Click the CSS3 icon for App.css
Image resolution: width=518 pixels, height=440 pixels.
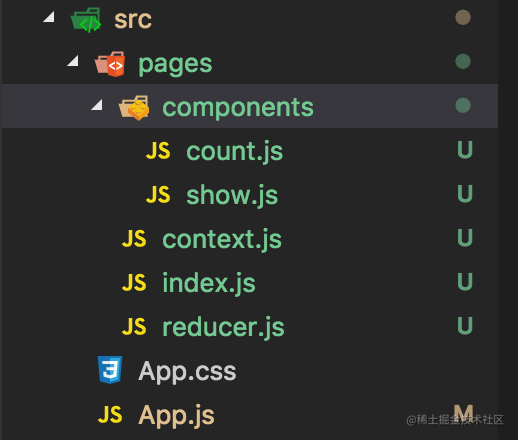pyautogui.click(x=110, y=370)
